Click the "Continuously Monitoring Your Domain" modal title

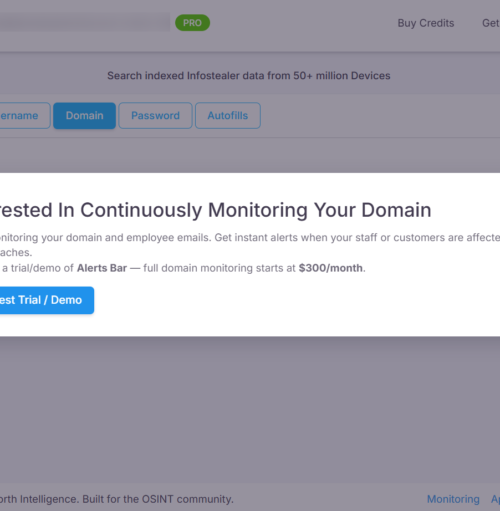(256, 210)
